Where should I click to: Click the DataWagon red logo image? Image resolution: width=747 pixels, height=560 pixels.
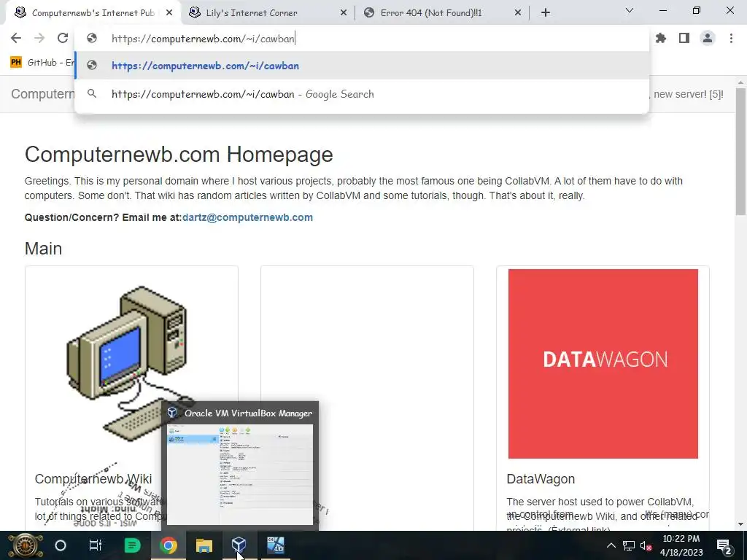click(x=603, y=364)
